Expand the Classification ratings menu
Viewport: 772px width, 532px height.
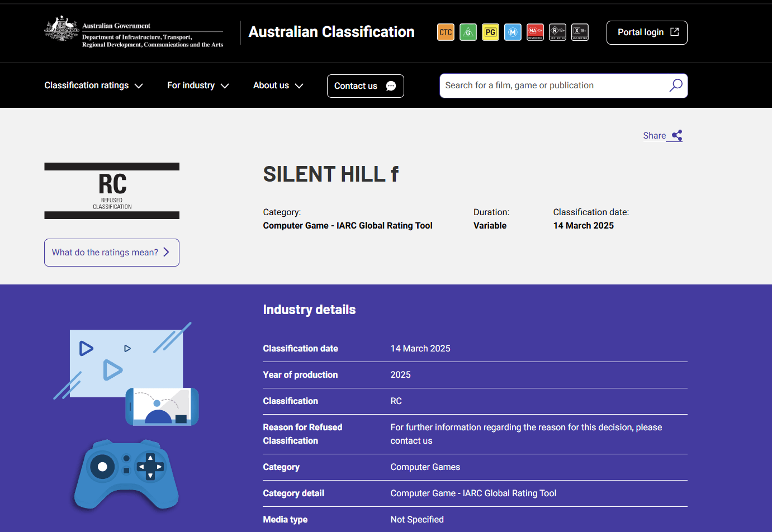[93, 85]
